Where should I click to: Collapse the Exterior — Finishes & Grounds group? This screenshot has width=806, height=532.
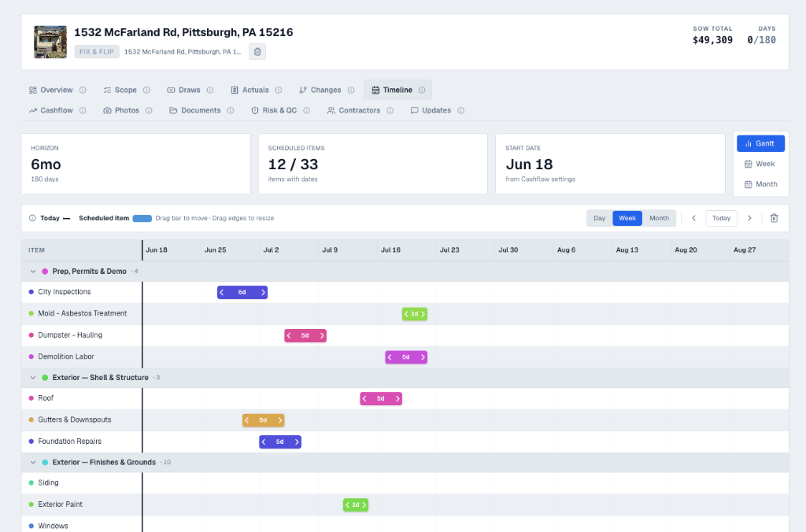click(x=33, y=463)
